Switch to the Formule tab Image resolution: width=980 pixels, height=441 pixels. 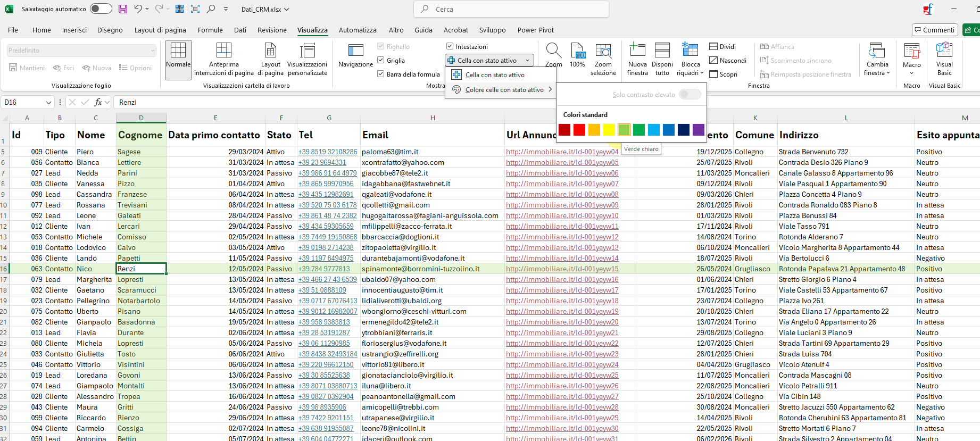point(210,30)
